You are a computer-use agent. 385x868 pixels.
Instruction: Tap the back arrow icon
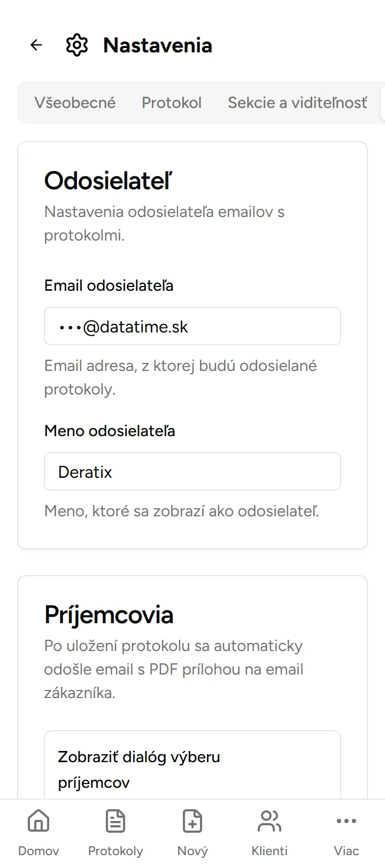(36, 45)
